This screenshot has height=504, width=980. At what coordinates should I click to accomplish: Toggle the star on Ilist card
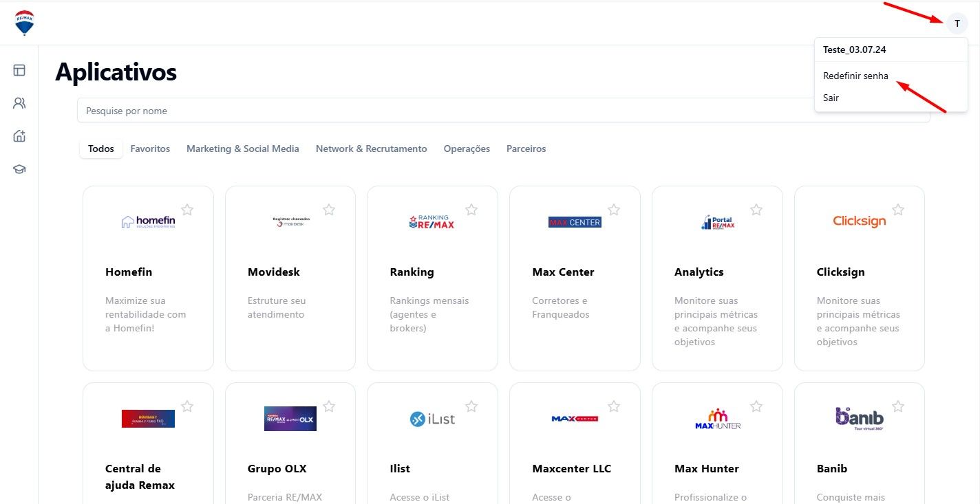(x=471, y=406)
